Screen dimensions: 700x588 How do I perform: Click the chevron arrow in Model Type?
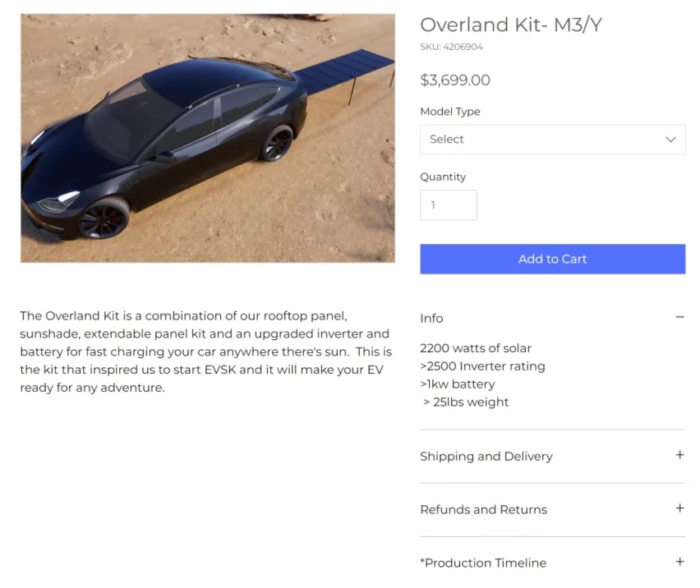pos(670,140)
